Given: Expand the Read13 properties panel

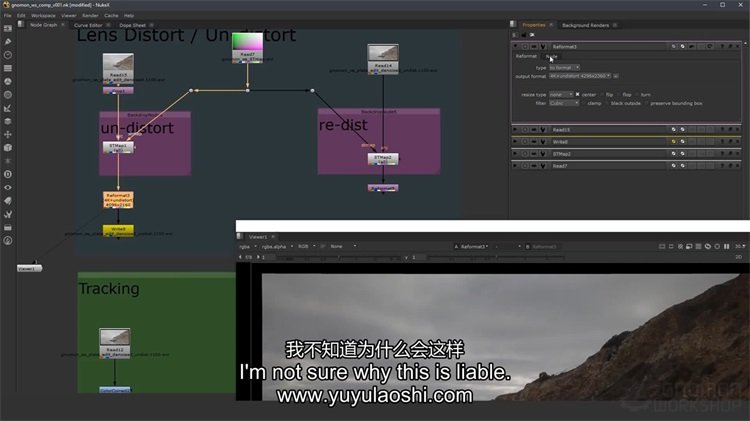Looking at the screenshot, I should 516,130.
